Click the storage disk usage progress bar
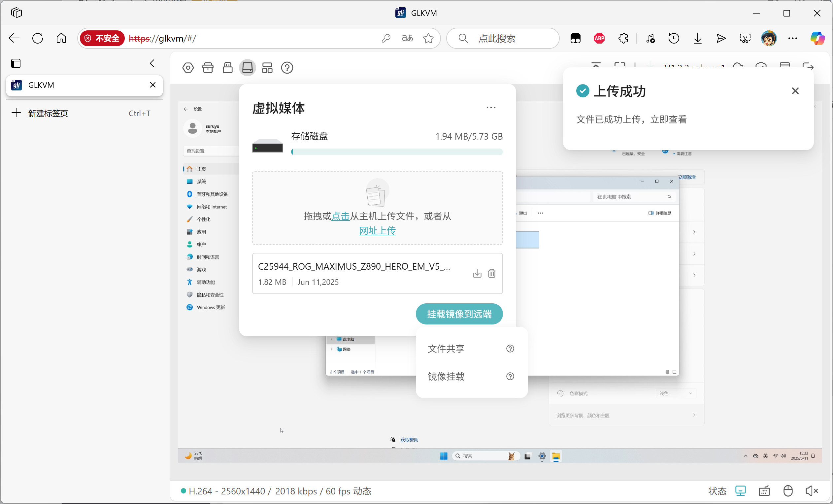The width and height of the screenshot is (833, 504). point(397,152)
